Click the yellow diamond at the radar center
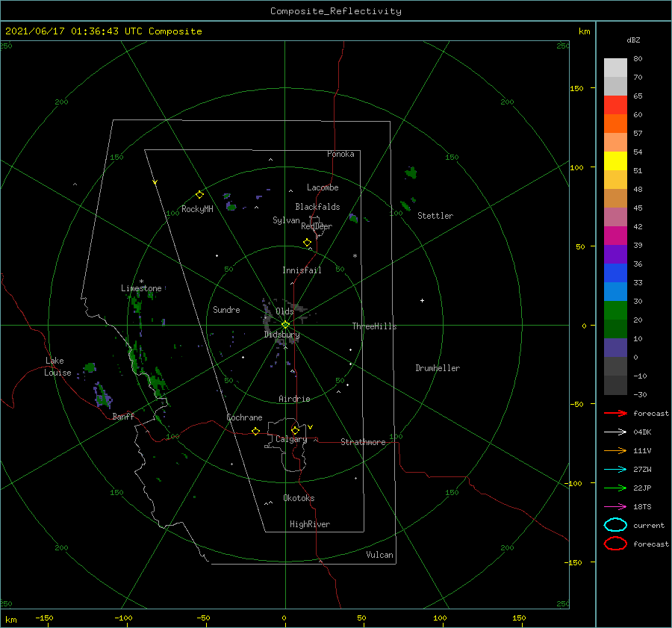Viewport: 672px width, 628px height. 285,325
